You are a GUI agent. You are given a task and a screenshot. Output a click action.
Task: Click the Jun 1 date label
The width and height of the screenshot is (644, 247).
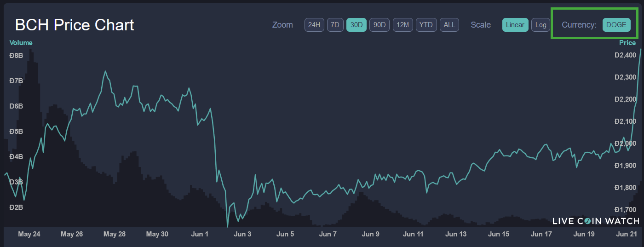[200, 234]
